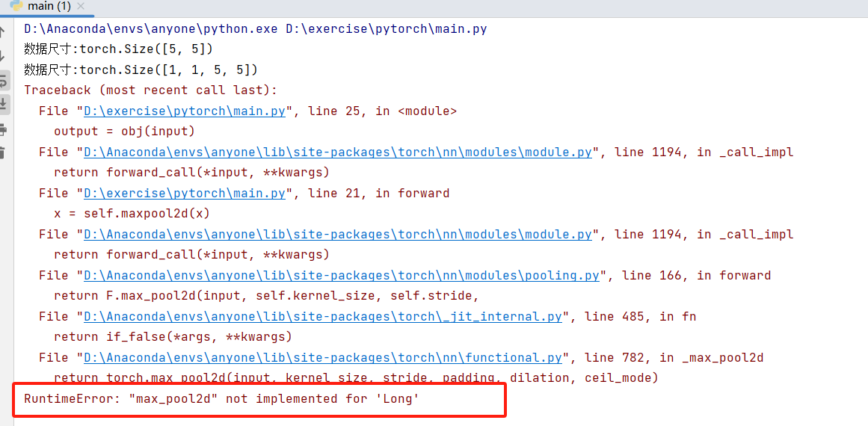Click 'torch.Size([1, 1, 5, 5])' output line
Screen dimensions: 868x426
141,70
